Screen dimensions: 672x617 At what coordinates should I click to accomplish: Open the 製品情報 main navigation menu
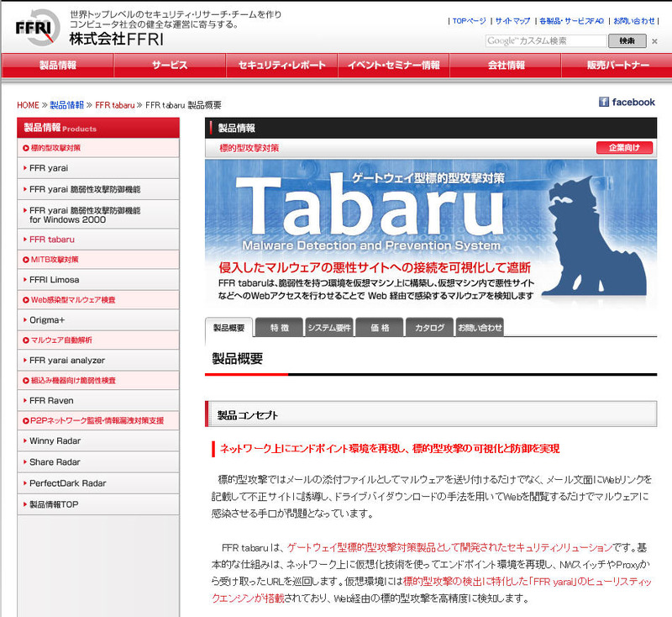(57, 66)
